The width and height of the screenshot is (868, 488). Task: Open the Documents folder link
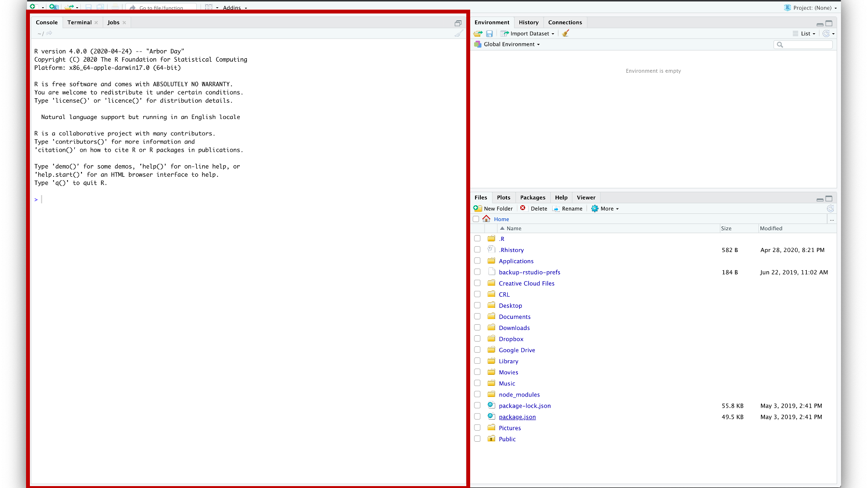pos(515,317)
